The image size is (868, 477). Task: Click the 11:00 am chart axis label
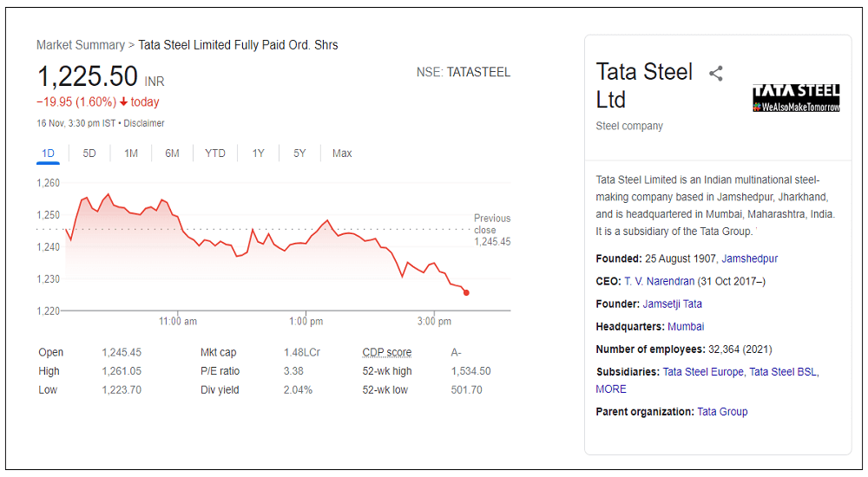(x=178, y=322)
